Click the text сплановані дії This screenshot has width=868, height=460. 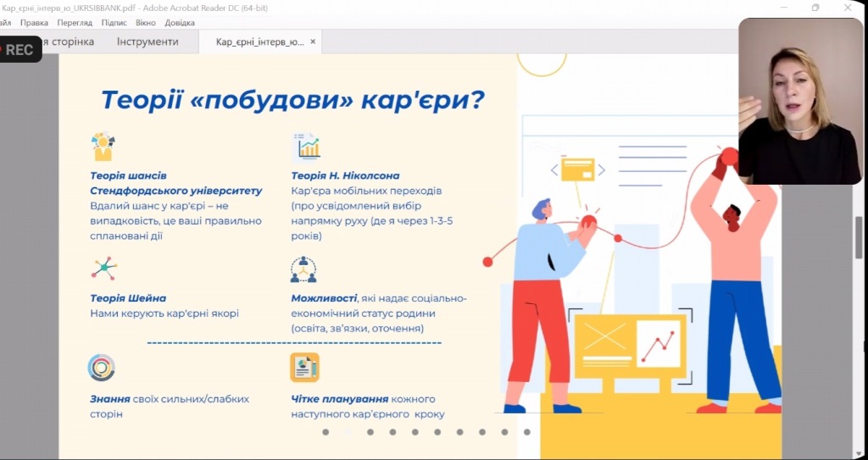click(x=127, y=236)
